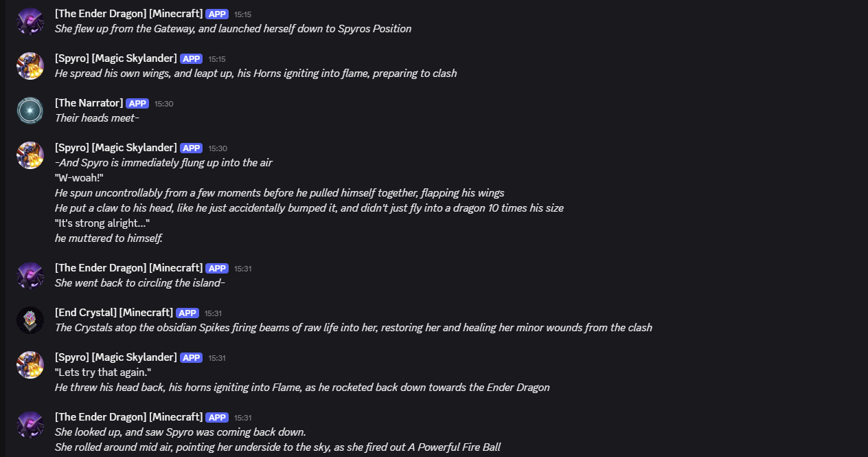
Task: Click the [End Crystal] [Minecraft] username
Action: pyautogui.click(x=113, y=313)
